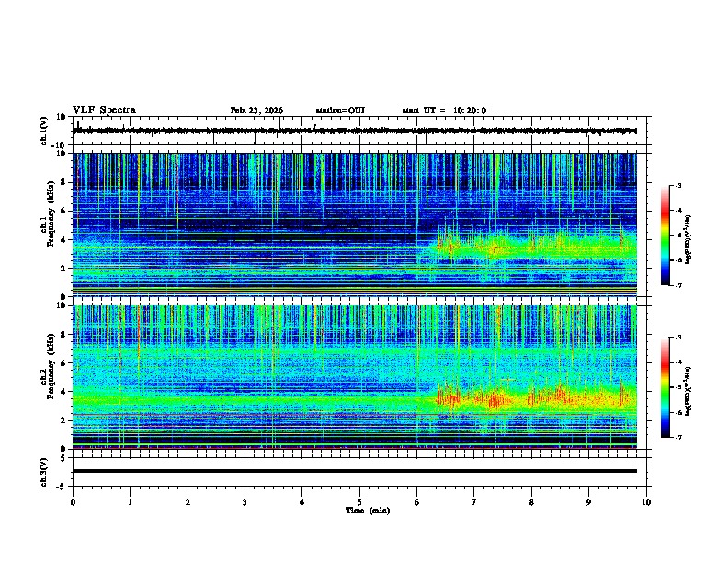
Task: Click the time axis tick label "0"
Action: click(73, 502)
